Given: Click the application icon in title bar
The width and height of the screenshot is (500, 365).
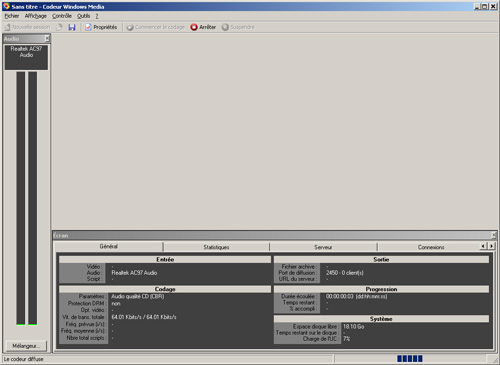Looking at the screenshot, I should (x=6, y=6).
